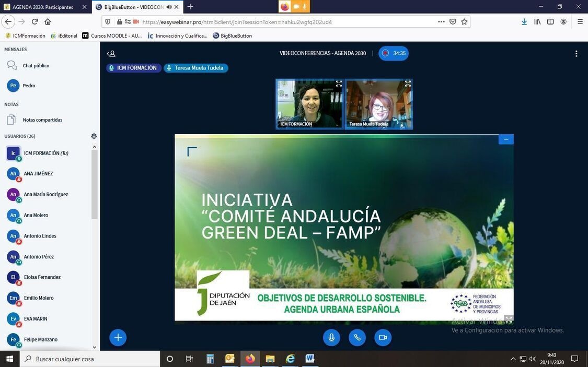The image size is (588, 367).
Task: Make ICM FORMACIÓN webcam fullscreen
Action: [339, 84]
